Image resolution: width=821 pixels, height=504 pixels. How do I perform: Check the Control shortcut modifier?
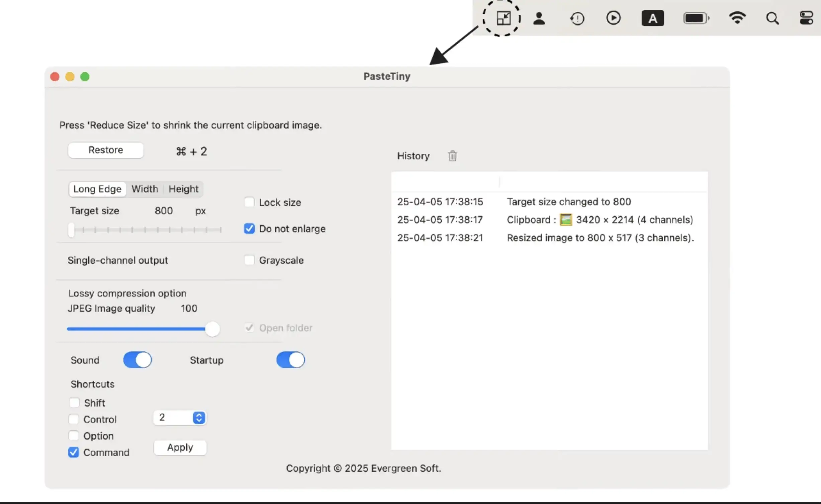pyautogui.click(x=74, y=419)
